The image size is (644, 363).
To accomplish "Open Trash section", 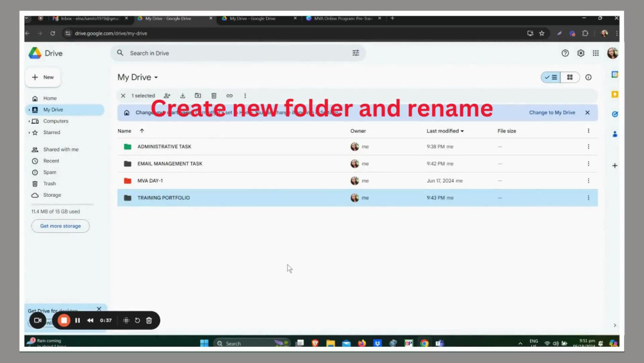I will click(50, 184).
